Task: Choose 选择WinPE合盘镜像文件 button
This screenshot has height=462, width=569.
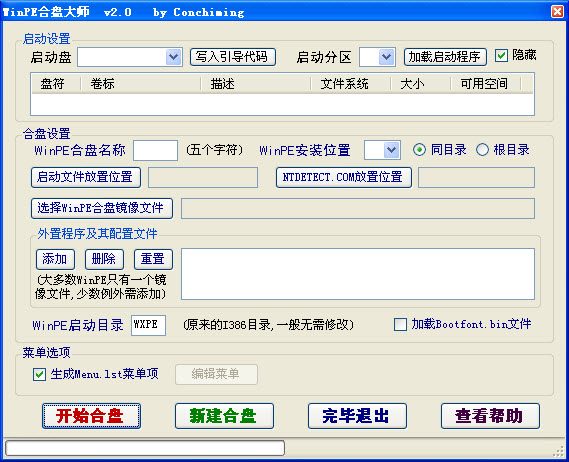Action: [102, 208]
